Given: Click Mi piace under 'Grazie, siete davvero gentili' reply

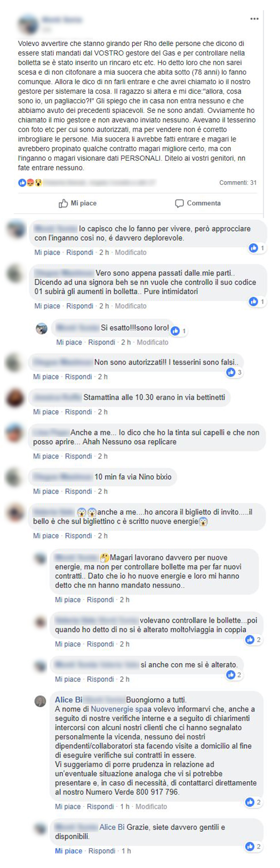Looking at the screenshot, I should 69,851.
